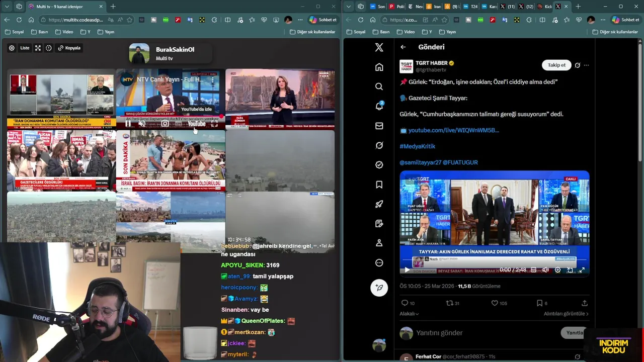This screenshot has height=362, width=644.
Task: Open the #MedyaKritik hashtag
Action: point(417,146)
